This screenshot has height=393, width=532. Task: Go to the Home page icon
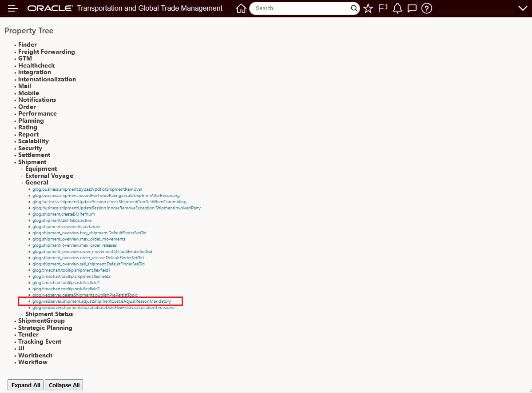(241, 8)
